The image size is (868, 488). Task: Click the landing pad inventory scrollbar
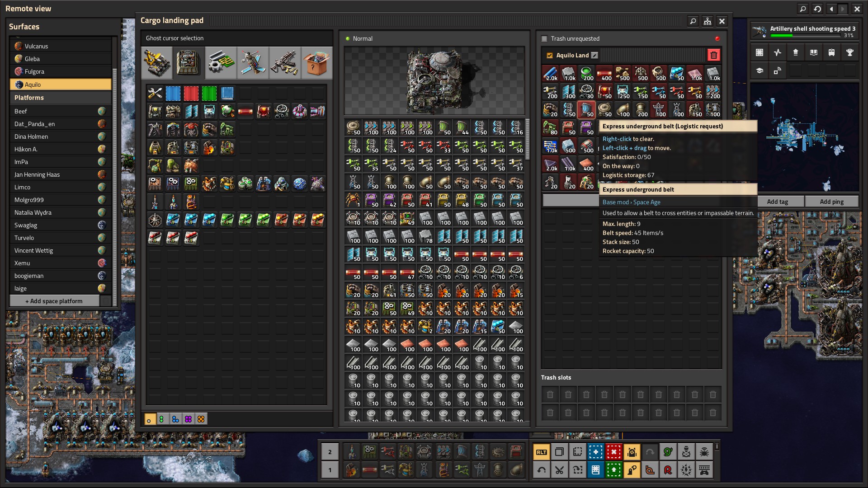tap(527, 139)
